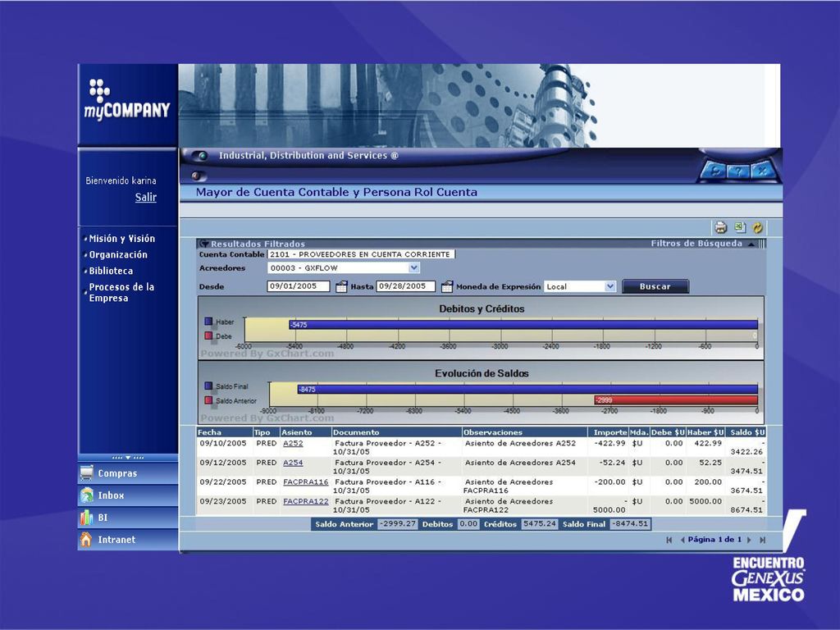This screenshot has width=840, height=630.
Task: Select the Intranet section tab
Action: click(128, 540)
